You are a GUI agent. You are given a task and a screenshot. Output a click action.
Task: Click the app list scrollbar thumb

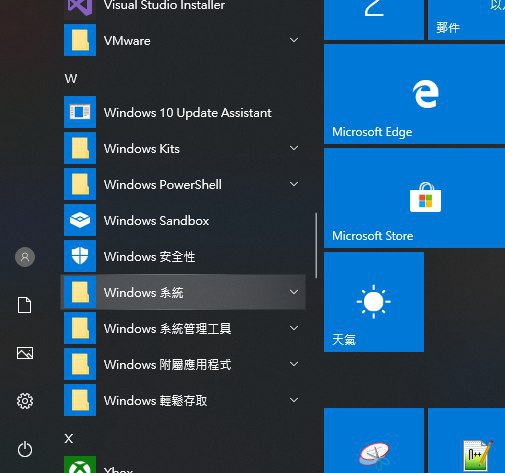tap(316, 245)
